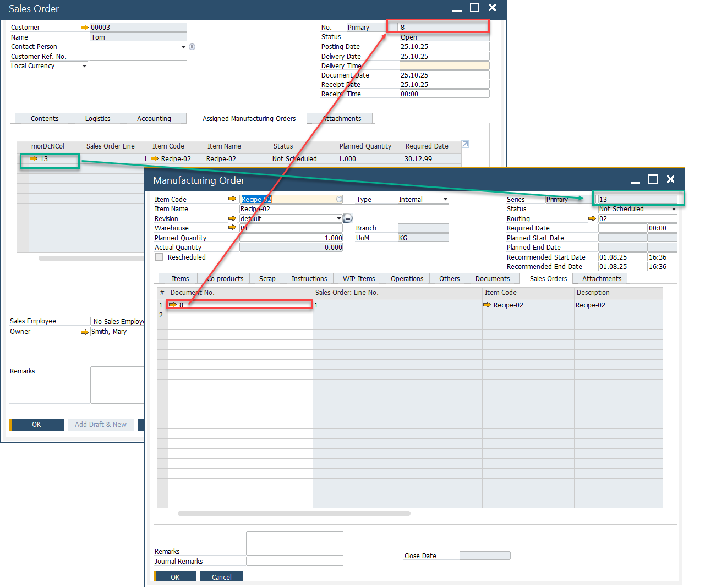Open the Routing 02 link arrow
Screen dimensions: 705x588
pos(592,219)
